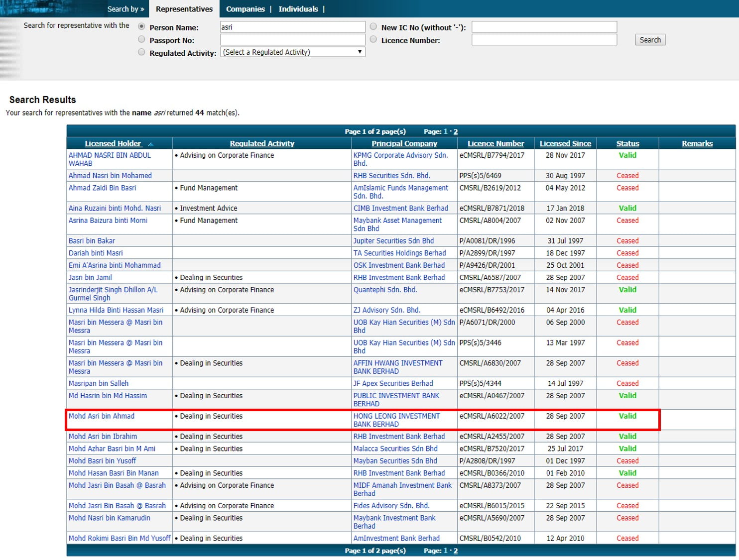Viewport: 739px width, 560px height.
Task: Click licence number eCMSRL/A6022/2007
Action: click(492, 416)
